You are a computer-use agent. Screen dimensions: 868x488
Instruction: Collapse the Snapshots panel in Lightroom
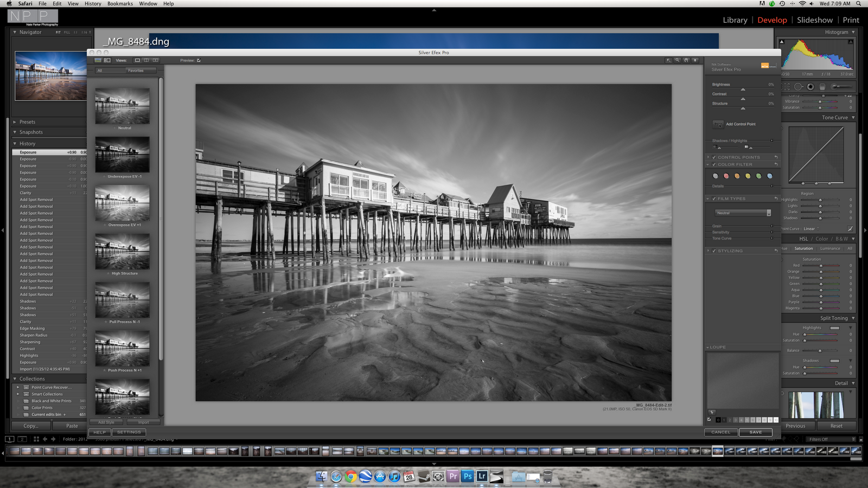point(15,132)
